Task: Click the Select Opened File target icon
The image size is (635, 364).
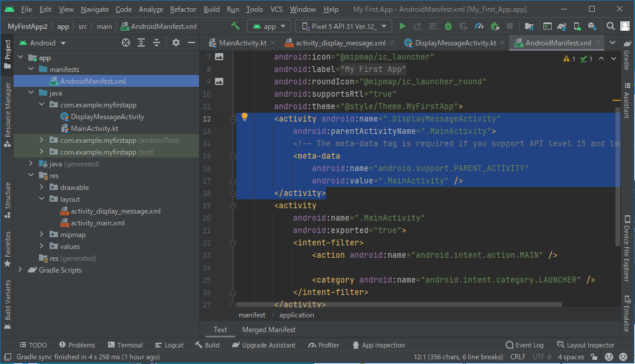Action: pos(125,43)
